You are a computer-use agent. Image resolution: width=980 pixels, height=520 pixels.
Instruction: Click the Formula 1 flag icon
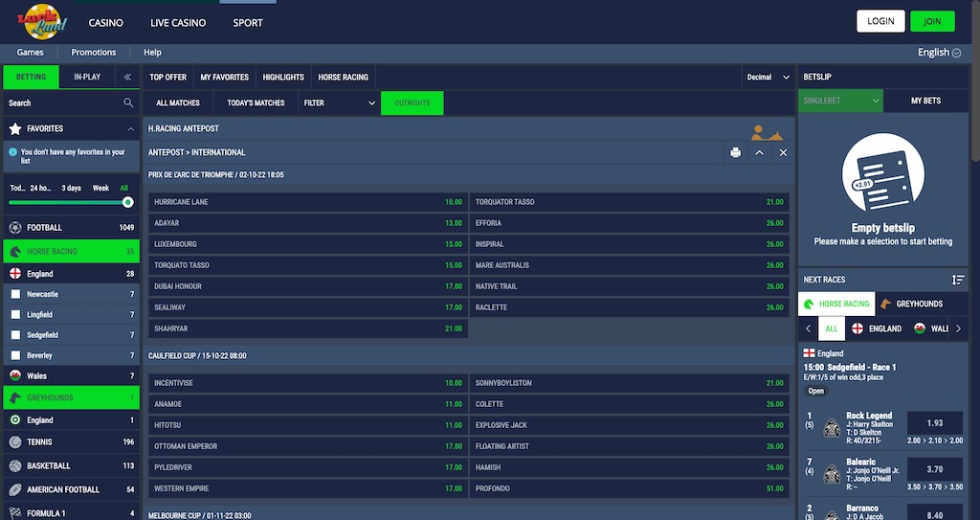point(15,513)
